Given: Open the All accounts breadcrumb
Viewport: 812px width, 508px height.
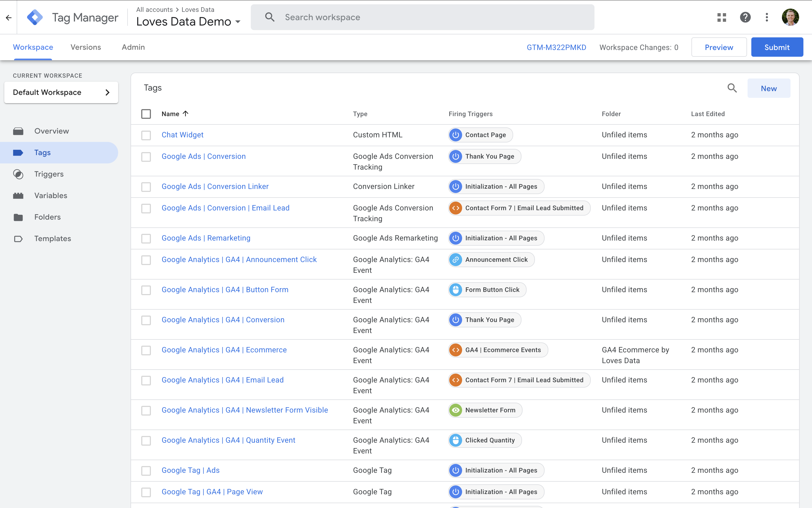Looking at the screenshot, I should (x=154, y=9).
